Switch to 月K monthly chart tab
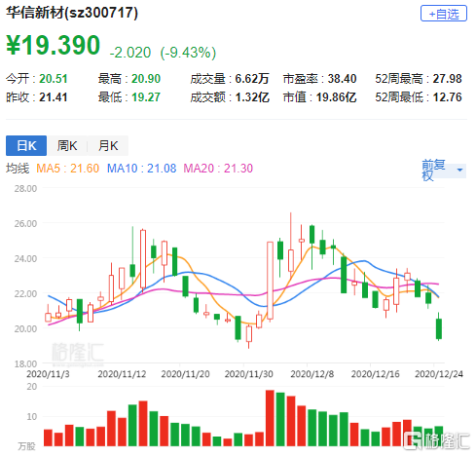The image size is (476, 457). 108,145
